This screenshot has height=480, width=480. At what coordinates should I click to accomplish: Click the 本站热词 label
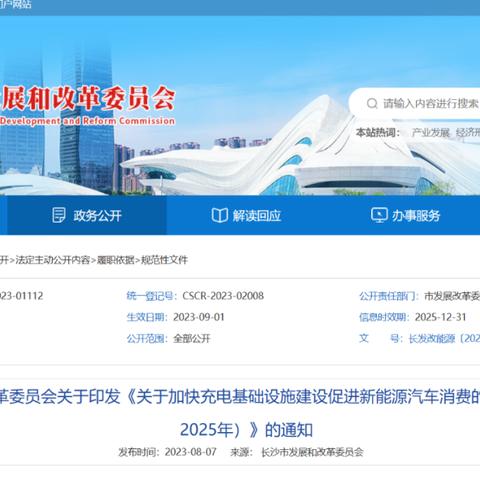378,133
